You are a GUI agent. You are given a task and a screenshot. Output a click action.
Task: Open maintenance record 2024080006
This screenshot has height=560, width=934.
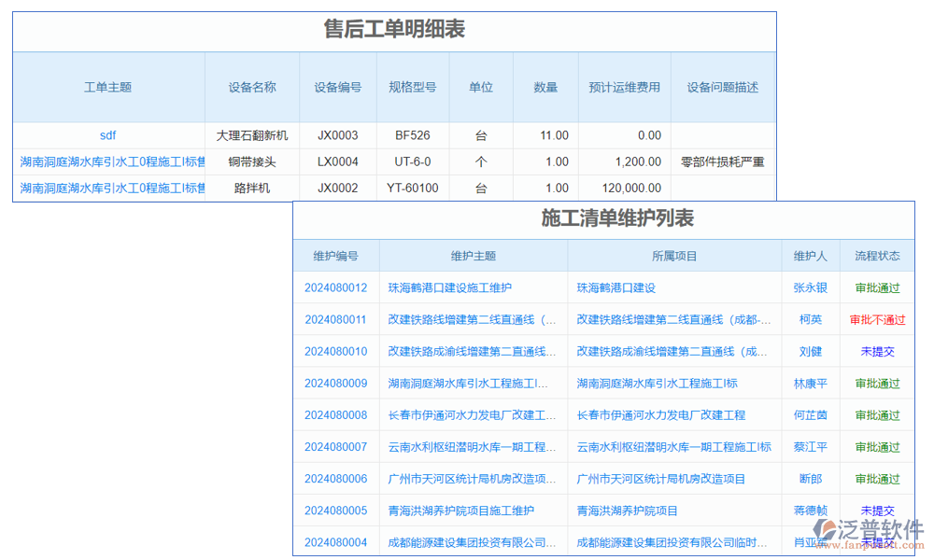pyautogui.click(x=335, y=479)
